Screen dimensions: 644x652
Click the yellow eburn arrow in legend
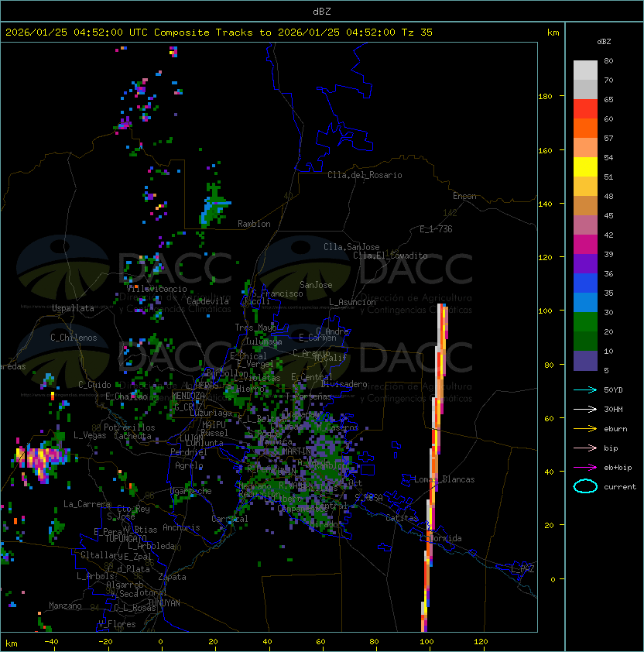click(x=585, y=428)
